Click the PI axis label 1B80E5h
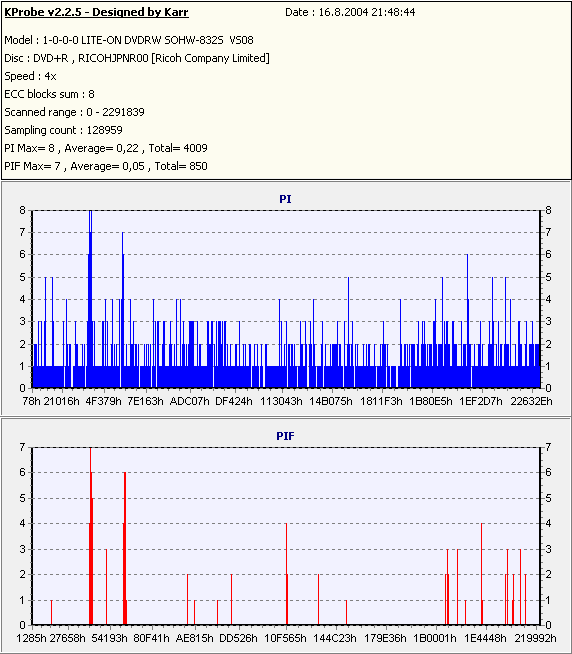 431,401
